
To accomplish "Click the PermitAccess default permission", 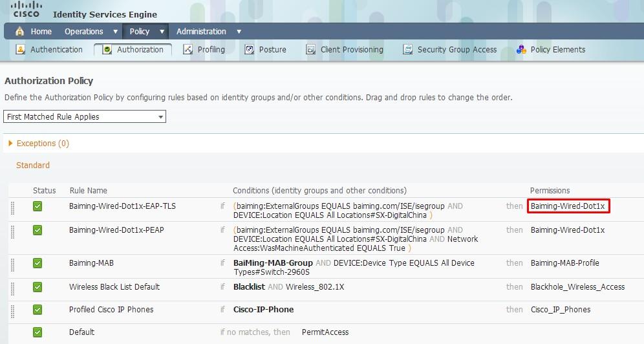I will click(325, 332).
